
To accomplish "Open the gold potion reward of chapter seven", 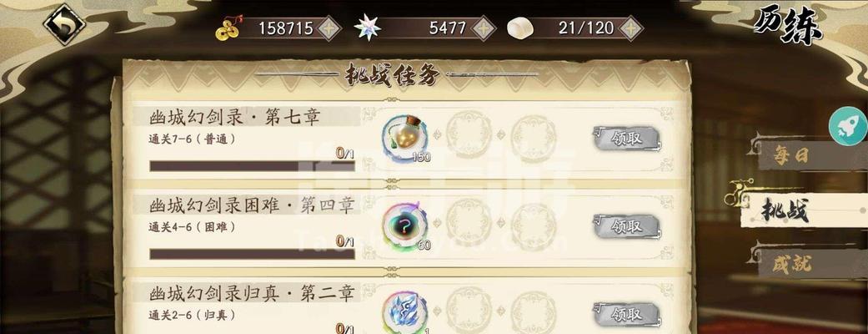I will (x=404, y=138).
